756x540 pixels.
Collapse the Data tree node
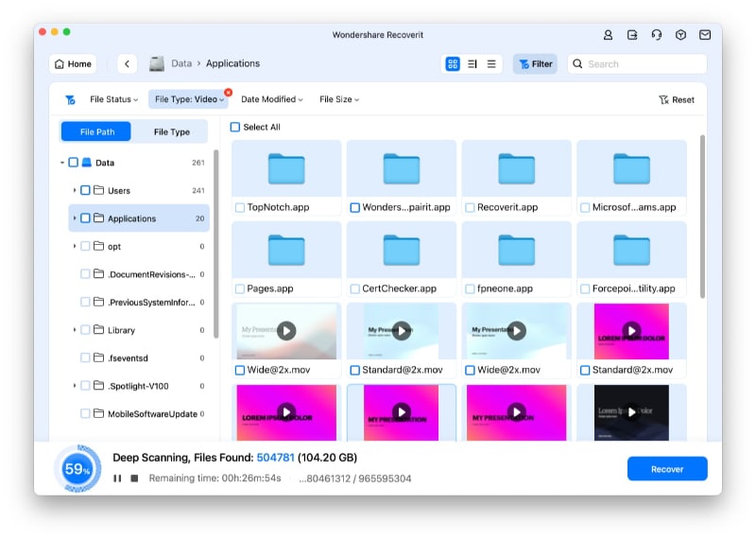pyautogui.click(x=62, y=163)
